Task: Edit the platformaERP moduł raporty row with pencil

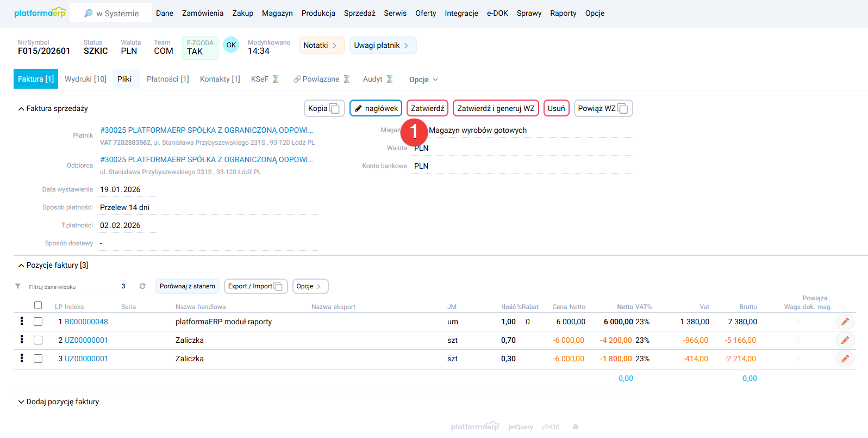Action: point(845,322)
